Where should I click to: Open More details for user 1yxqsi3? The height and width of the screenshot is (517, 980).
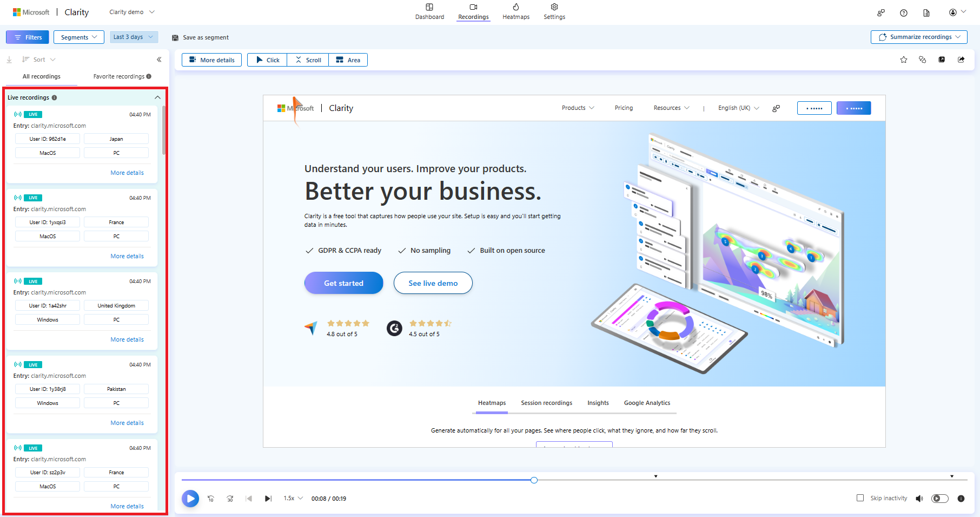127,256
